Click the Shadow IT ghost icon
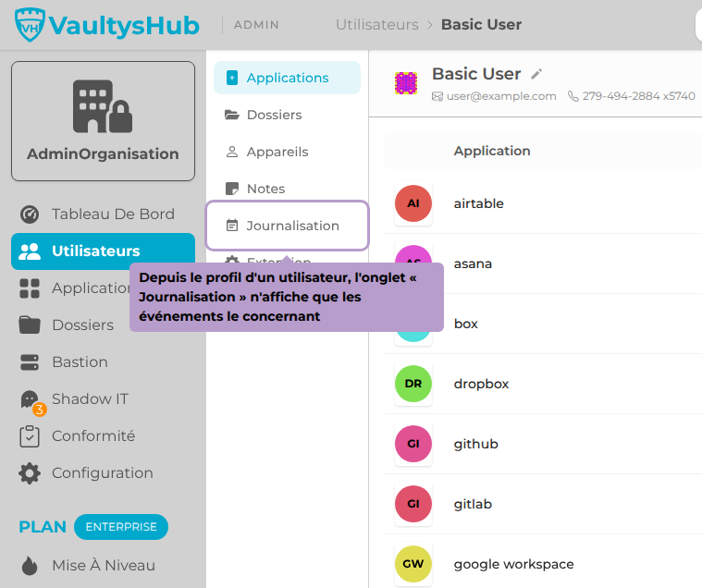 pyautogui.click(x=30, y=399)
